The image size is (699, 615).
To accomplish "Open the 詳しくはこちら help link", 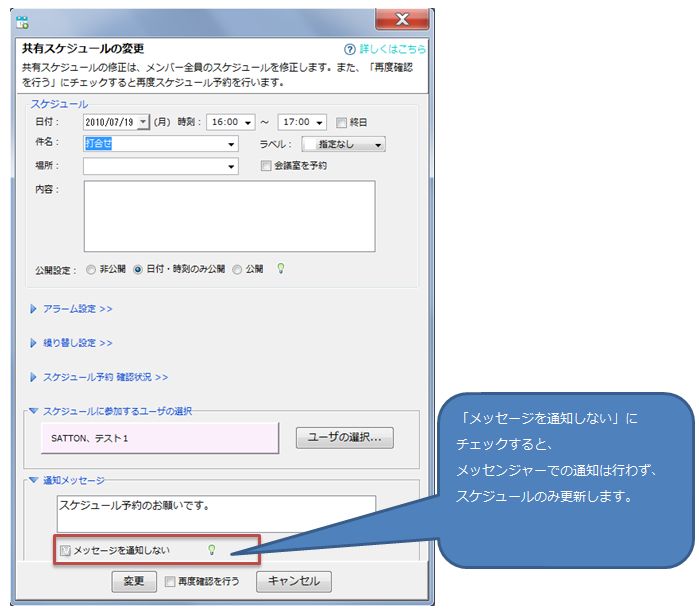I will coord(392,49).
